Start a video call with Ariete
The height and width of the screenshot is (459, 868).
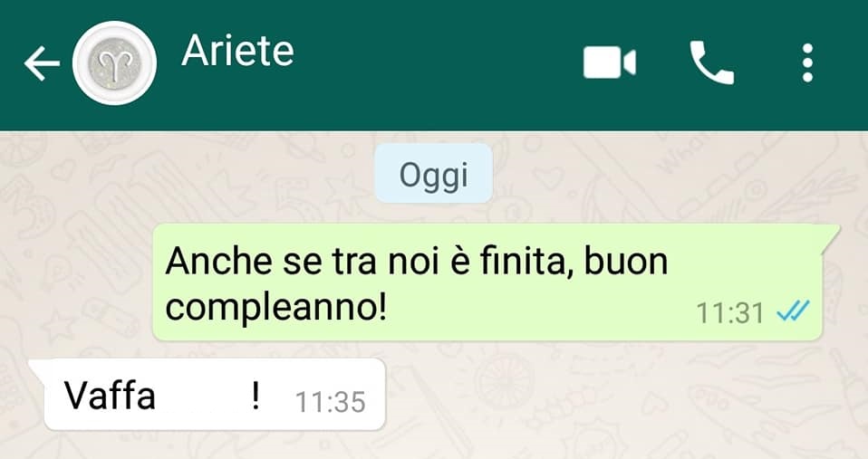coord(610,63)
